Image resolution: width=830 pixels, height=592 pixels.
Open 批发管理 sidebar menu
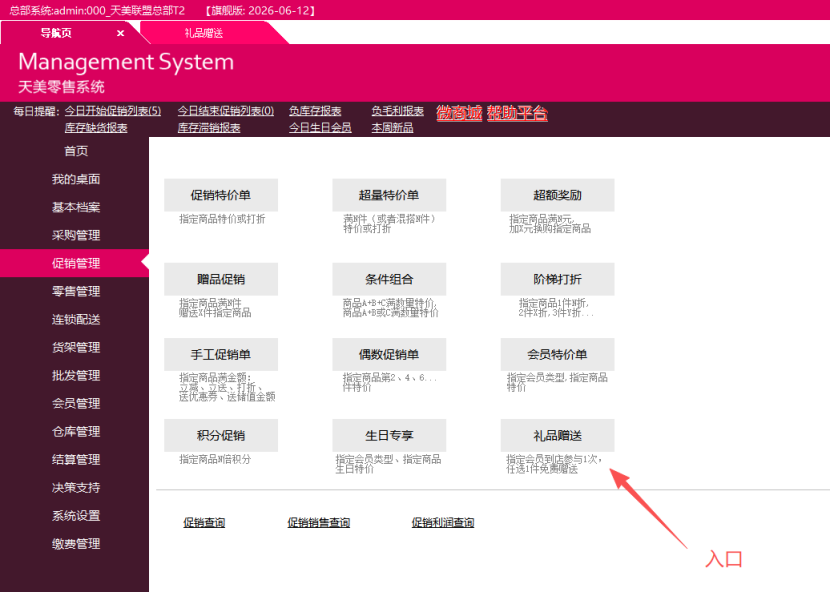(76, 376)
